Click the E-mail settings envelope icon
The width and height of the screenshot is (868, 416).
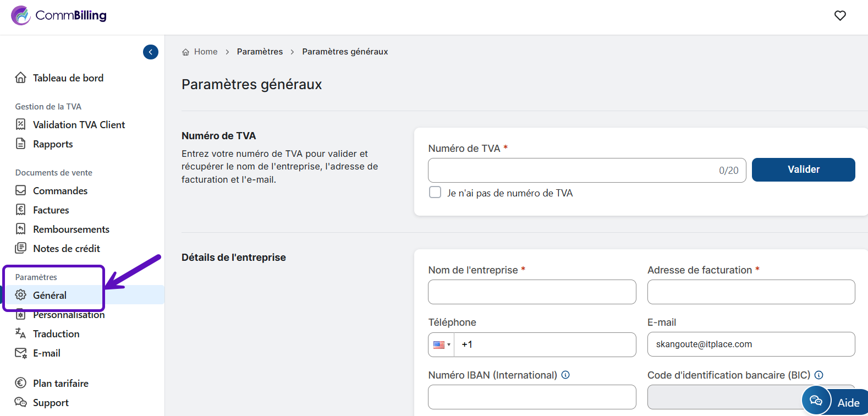point(21,353)
